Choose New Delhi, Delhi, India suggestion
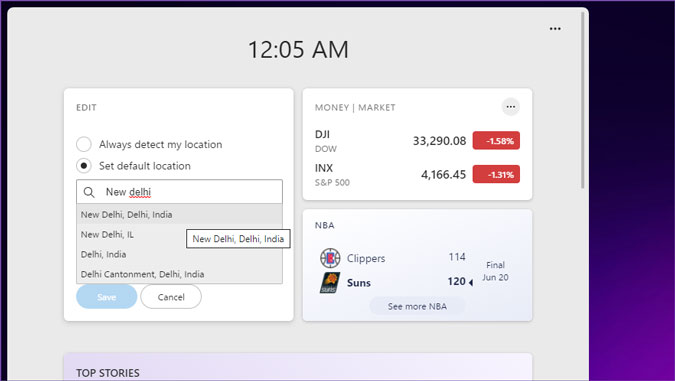This screenshot has height=381, width=675. point(180,214)
